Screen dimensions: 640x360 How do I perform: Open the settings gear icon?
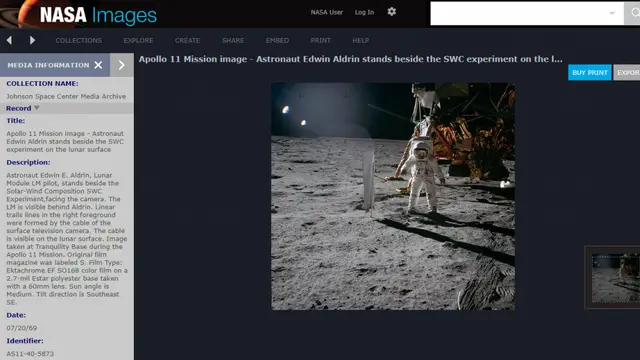tap(391, 12)
